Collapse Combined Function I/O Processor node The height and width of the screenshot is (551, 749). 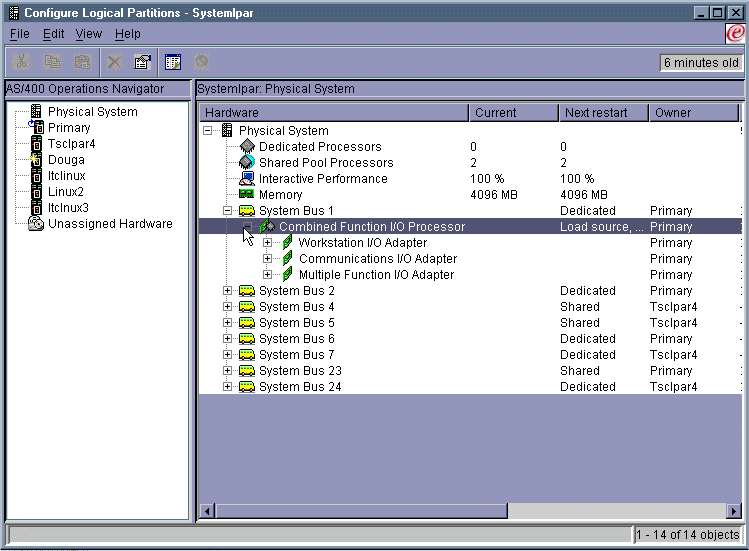click(247, 227)
